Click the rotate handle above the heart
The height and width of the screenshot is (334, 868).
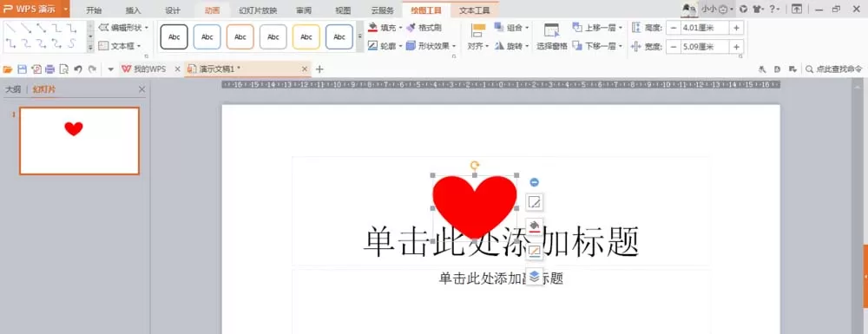point(475,166)
